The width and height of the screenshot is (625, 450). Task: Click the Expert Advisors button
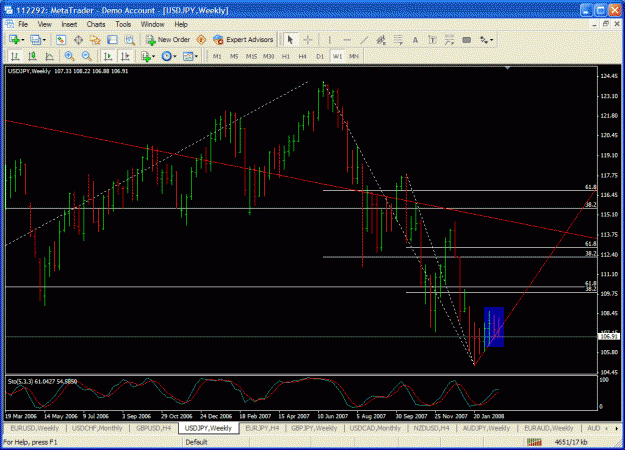(x=243, y=40)
